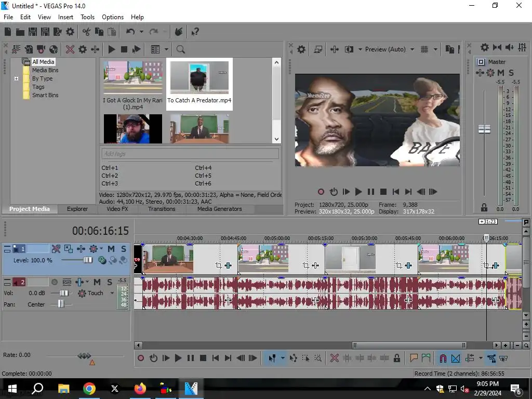Select the All Media bin
This screenshot has height=399, width=532.
(x=43, y=62)
